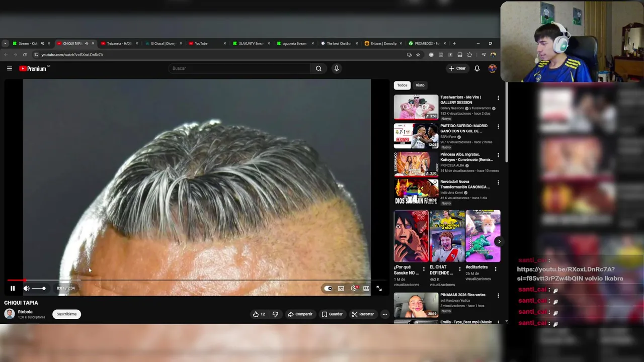644x362 pixels.
Task: Open player settings gear
Action: [x=354, y=288]
